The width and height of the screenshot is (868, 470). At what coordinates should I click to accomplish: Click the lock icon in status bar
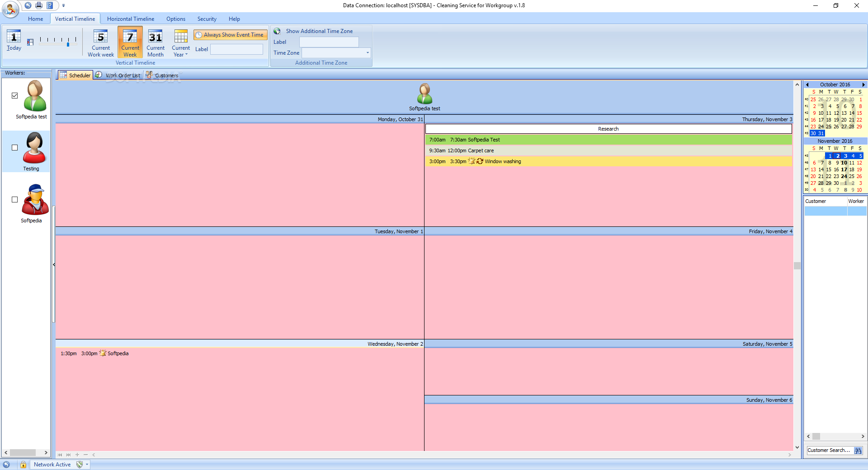tap(23, 465)
